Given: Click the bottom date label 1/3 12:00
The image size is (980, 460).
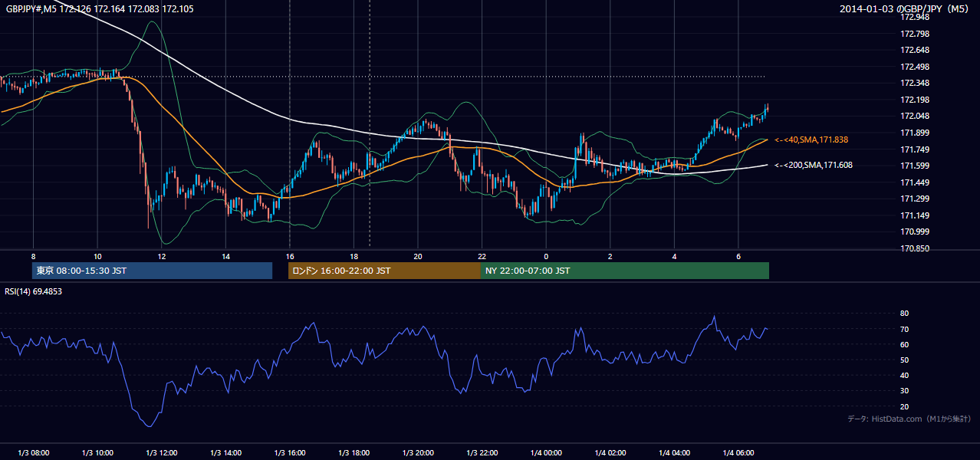Looking at the screenshot, I should pyautogui.click(x=162, y=453).
